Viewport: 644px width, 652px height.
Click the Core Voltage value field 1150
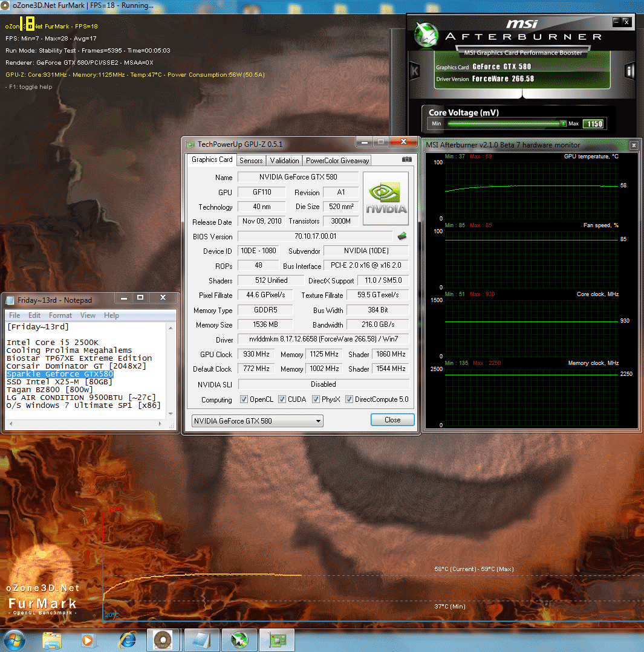(594, 124)
